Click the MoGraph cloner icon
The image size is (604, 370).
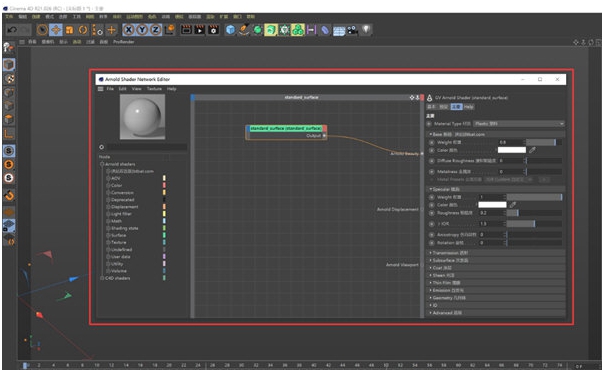pos(298,30)
